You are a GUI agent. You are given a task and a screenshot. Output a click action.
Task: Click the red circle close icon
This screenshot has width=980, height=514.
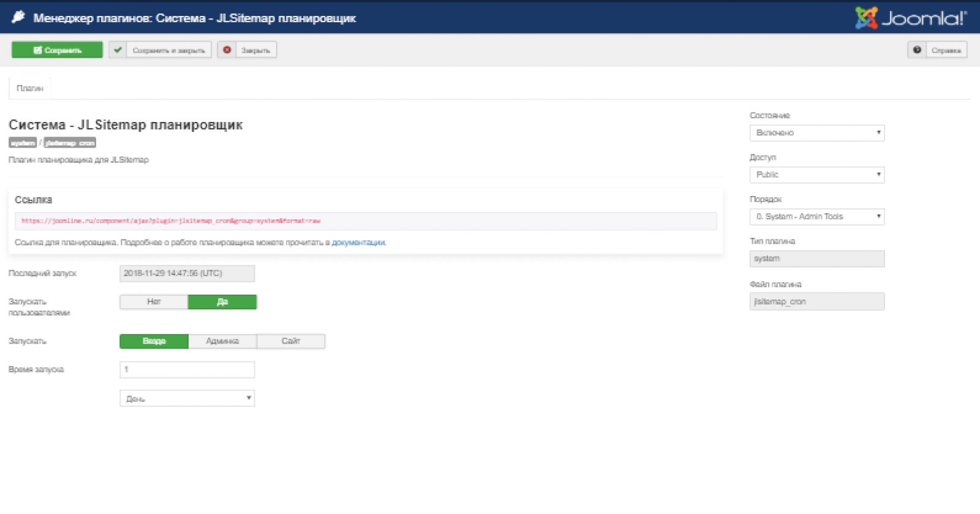[x=227, y=50]
